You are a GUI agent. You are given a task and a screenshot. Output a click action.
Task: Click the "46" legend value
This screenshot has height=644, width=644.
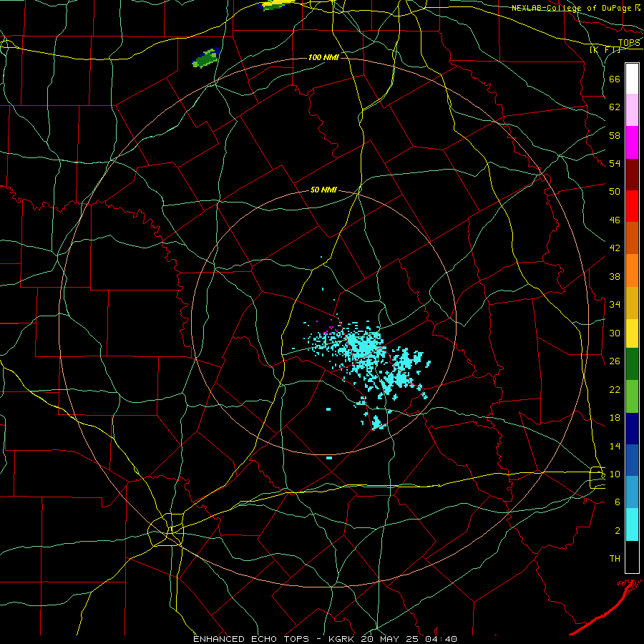[x=615, y=220]
